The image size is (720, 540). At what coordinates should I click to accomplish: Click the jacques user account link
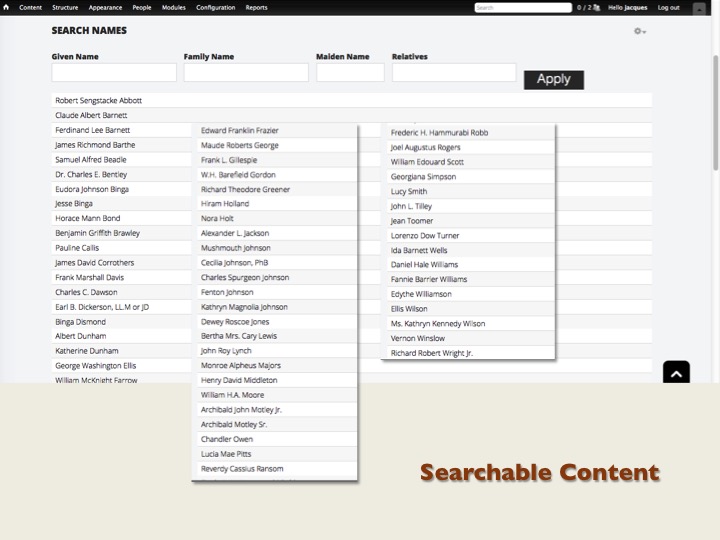pos(636,7)
